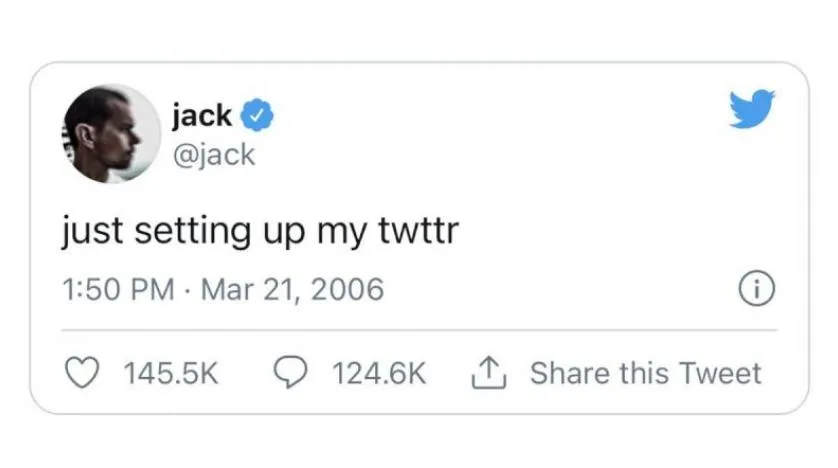Viewport: 838px width, 468px height.
Task: Click the share upload arrow icon
Action: pyautogui.click(x=489, y=373)
